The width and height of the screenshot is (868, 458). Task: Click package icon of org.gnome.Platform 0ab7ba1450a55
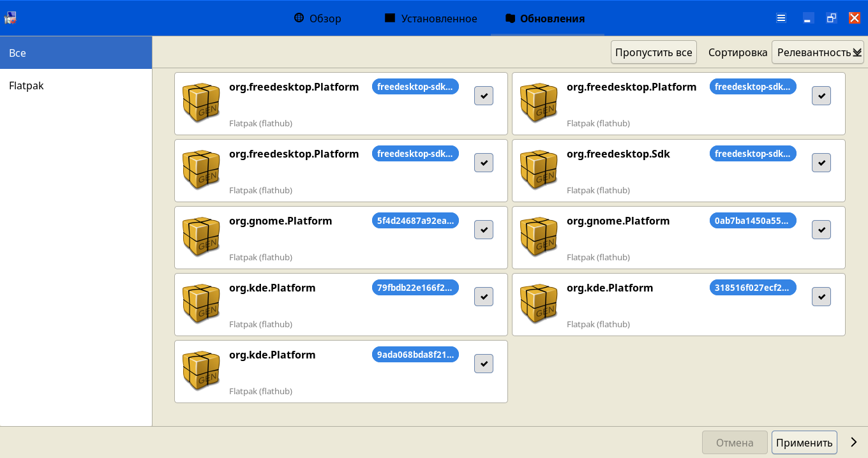539,236
